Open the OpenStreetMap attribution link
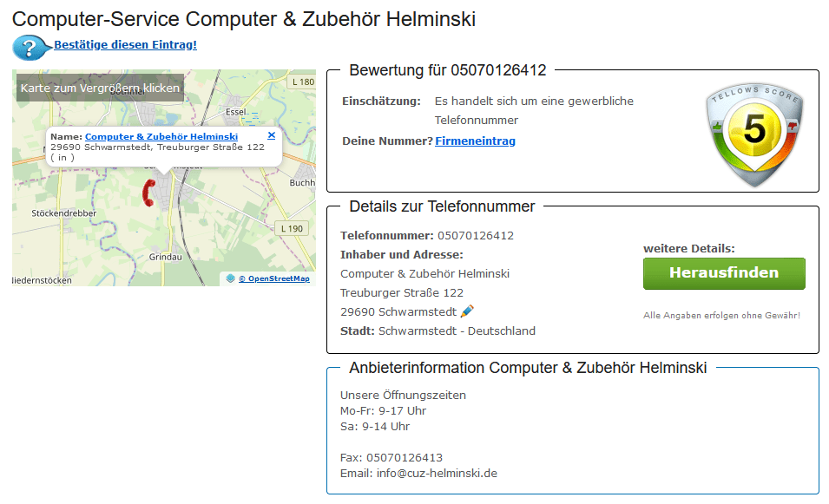 click(273, 278)
